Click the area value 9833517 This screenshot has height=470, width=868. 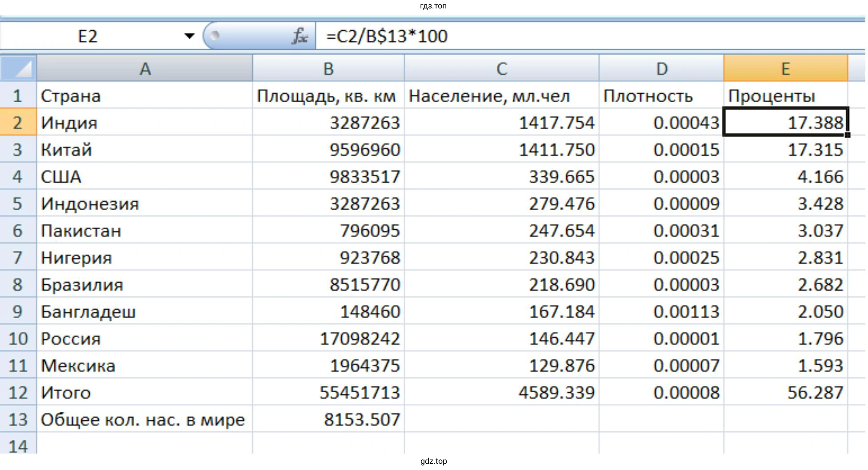(328, 177)
